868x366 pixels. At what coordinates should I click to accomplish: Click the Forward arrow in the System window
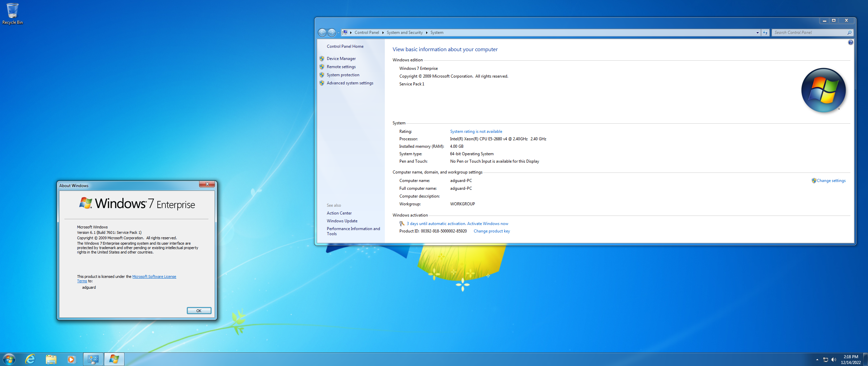click(332, 33)
